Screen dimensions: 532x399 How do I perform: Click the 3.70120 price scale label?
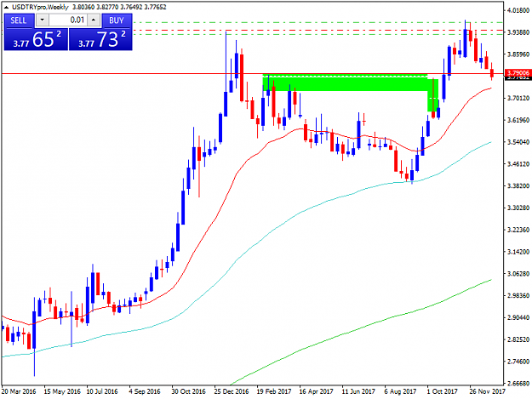point(518,98)
